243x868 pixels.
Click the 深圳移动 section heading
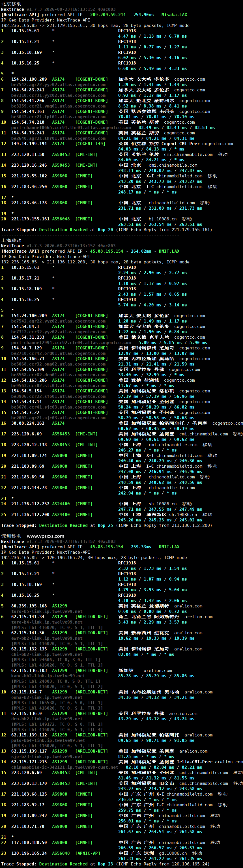point(11,536)
